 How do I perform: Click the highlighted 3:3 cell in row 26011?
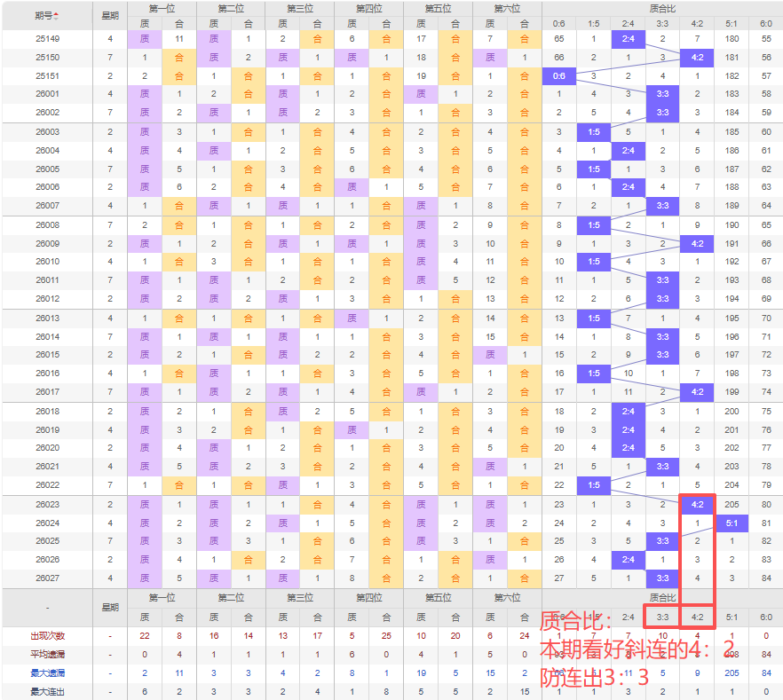pos(662,279)
